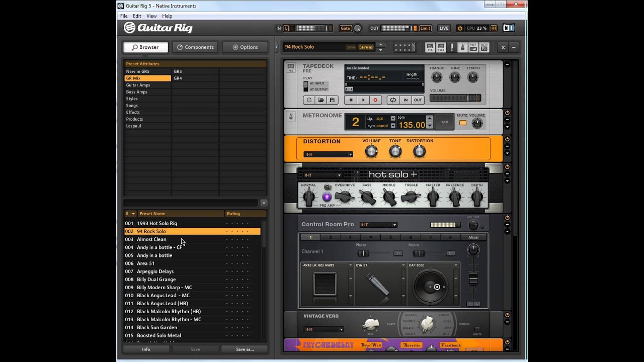Click the Save as button beside preset name
Viewport: 644px width, 362px height.
(366, 47)
